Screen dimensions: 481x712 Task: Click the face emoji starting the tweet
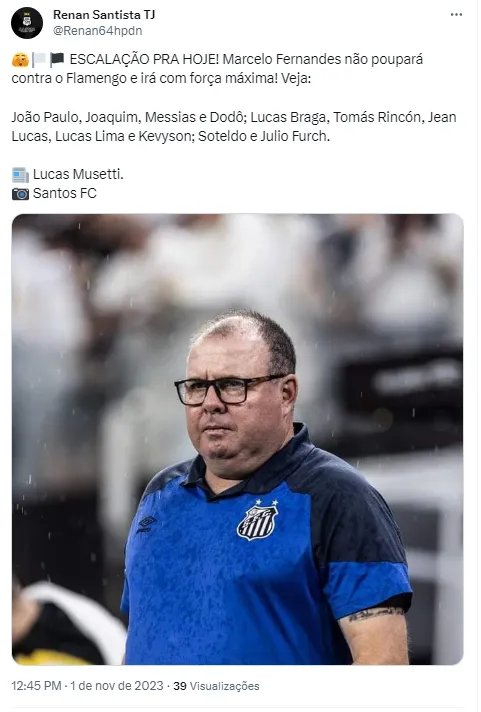pyautogui.click(x=20, y=59)
